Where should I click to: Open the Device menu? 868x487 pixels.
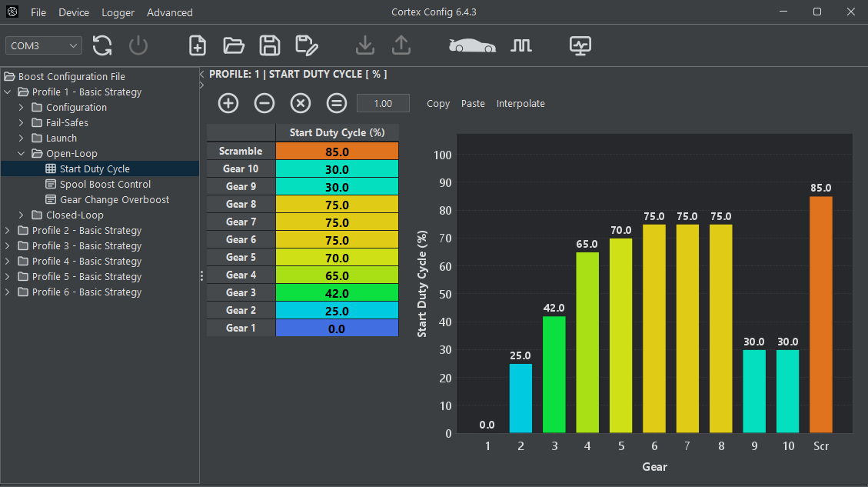(x=74, y=12)
